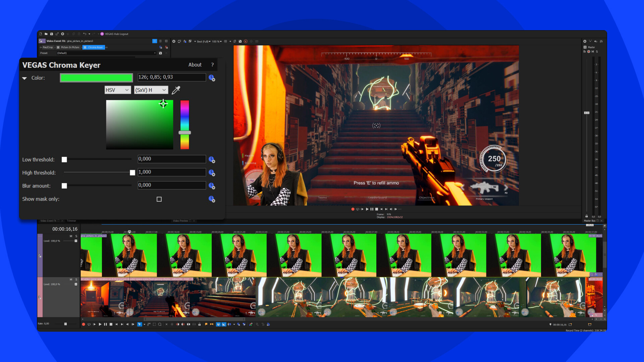Image resolution: width=644 pixels, height=362 pixels.
Task: Toggle the Show mask only checkbox
Action: [x=159, y=199]
